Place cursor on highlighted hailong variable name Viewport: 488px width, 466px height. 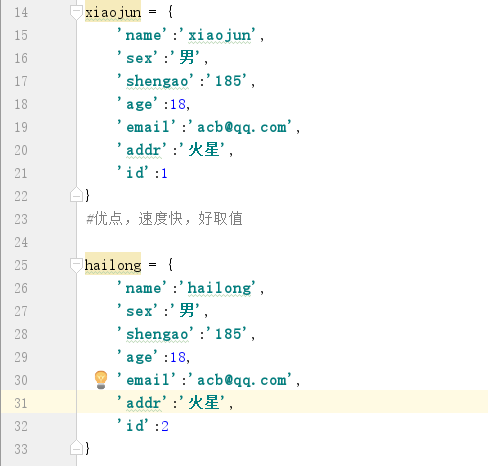click(x=113, y=265)
